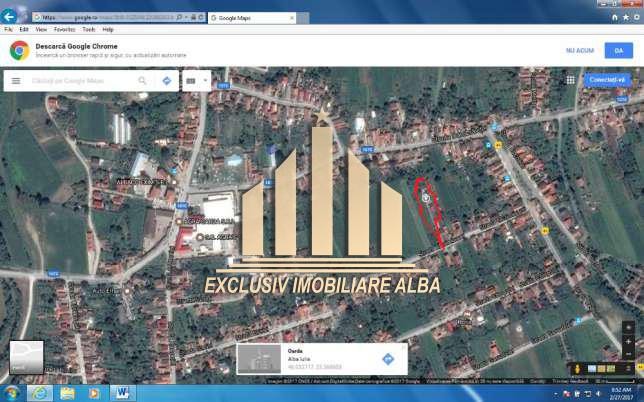Open the View menu
644x402 pixels.
(x=41, y=30)
